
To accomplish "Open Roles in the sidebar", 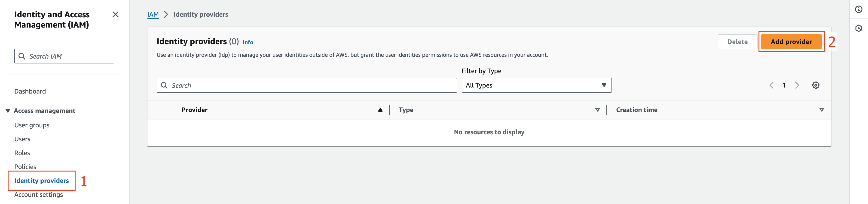I will tap(22, 153).
